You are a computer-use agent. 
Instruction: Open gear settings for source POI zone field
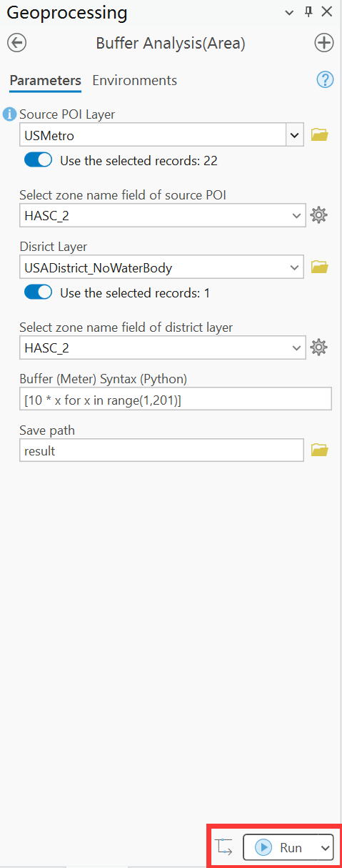(319, 214)
